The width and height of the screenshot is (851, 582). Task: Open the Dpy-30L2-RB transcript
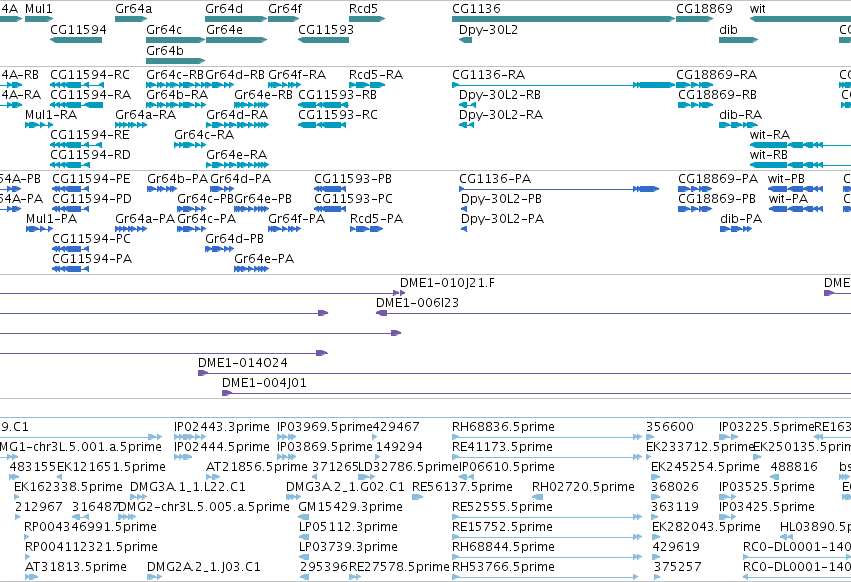click(x=466, y=105)
